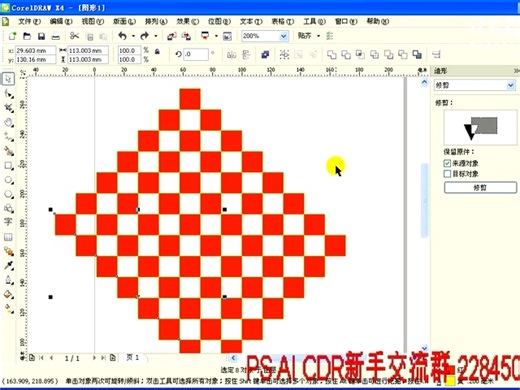Image resolution: width=520 pixels, height=390 pixels.
Task: Group the selected objects
Action: [x=284, y=54]
